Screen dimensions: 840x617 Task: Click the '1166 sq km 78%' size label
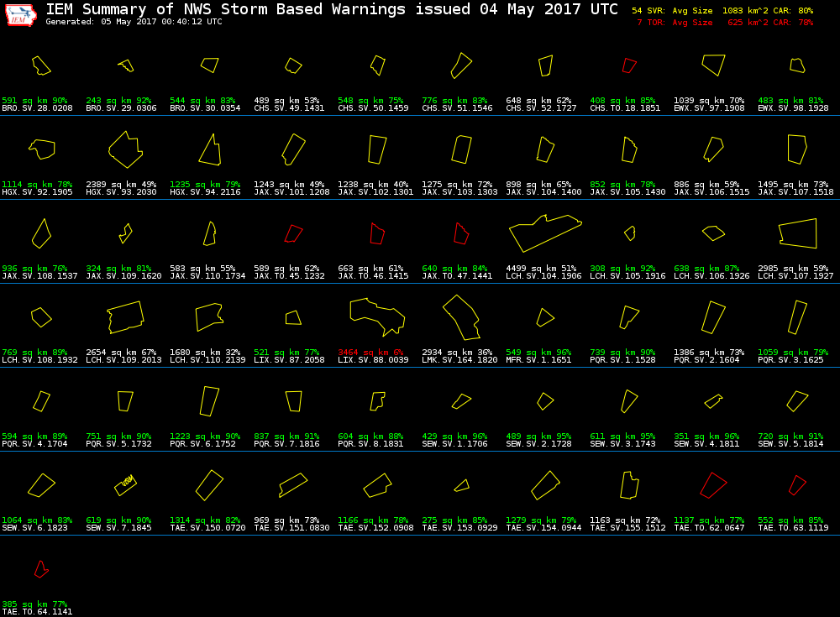pos(373,520)
